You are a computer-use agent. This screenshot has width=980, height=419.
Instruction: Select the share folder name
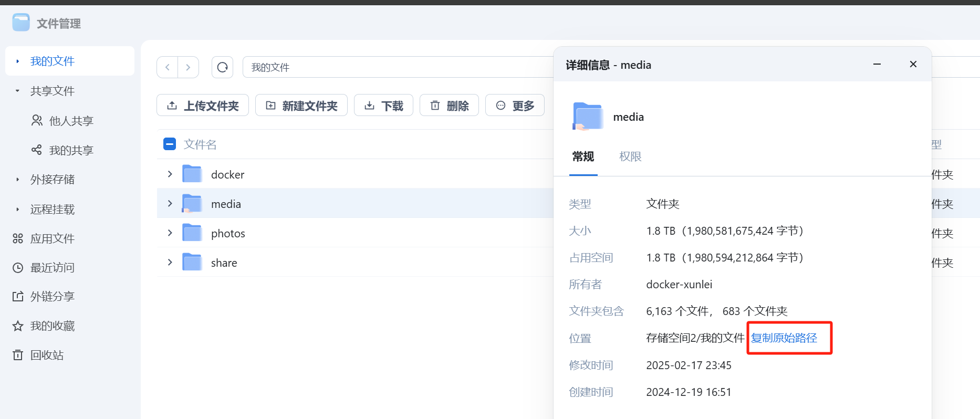(x=224, y=263)
